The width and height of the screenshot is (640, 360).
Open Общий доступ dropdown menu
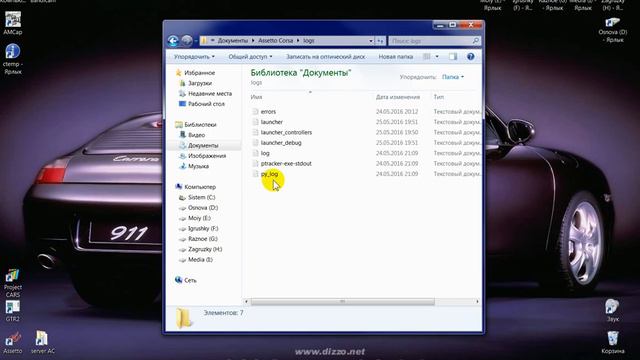click(250, 57)
